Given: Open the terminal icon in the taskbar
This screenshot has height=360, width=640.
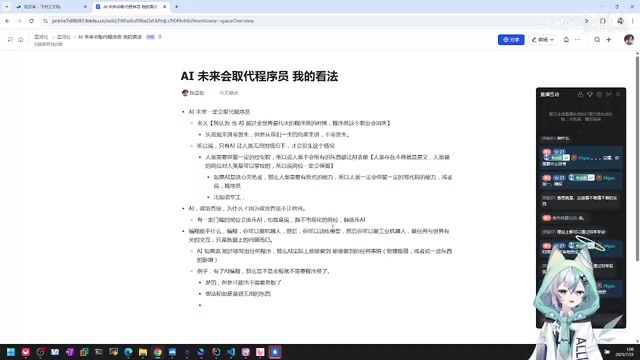Looking at the screenshot, I should click(x=99, y=352).
